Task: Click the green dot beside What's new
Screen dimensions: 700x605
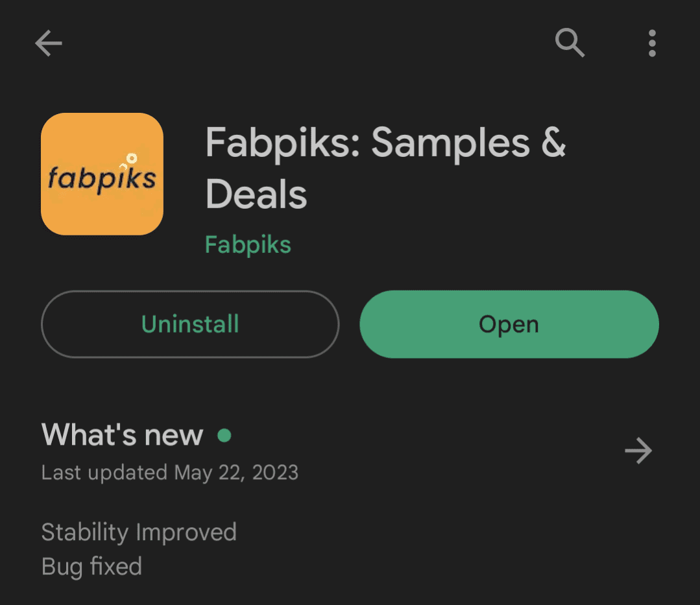Action: tap(224, 435)
